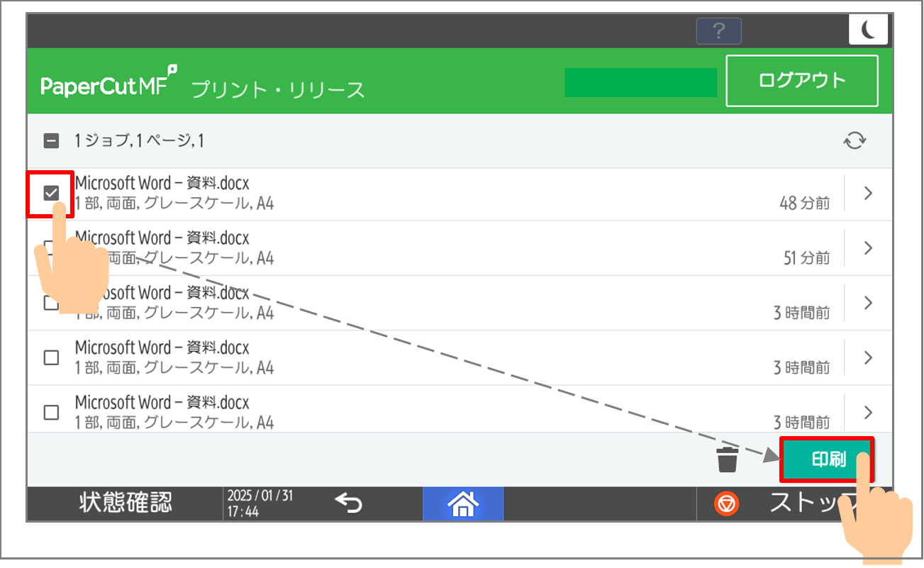The height and width of the screenshot is (568, 924).
Task: Select the 48分前 job's '1部, 両面, グレースケール, A4' details
Action: coord(174,204)
